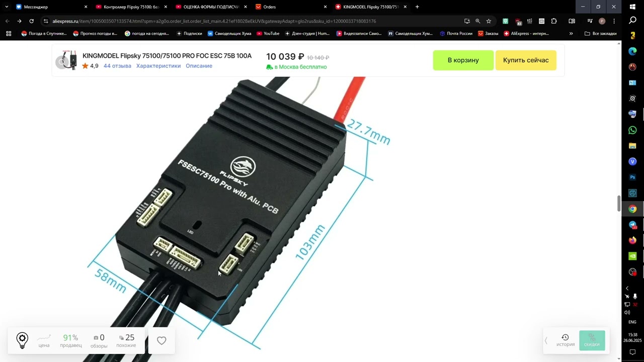The image size is (644, 362).
Task: Click the address bar URL field
Action: click(x=252, y=21)
